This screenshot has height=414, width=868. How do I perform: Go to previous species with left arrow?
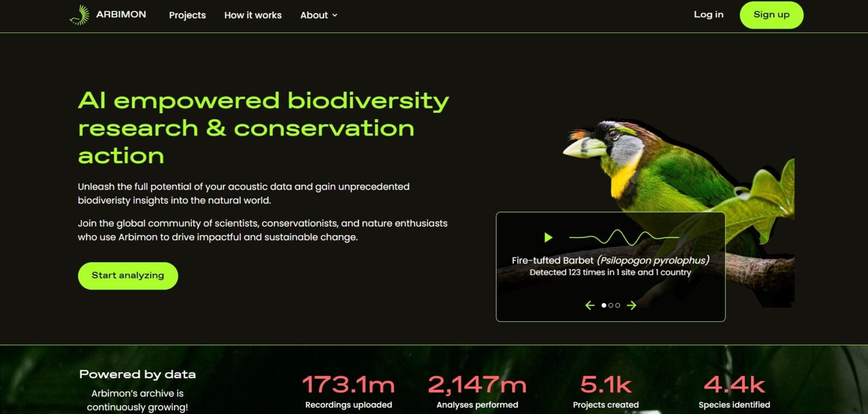point(590,306)
